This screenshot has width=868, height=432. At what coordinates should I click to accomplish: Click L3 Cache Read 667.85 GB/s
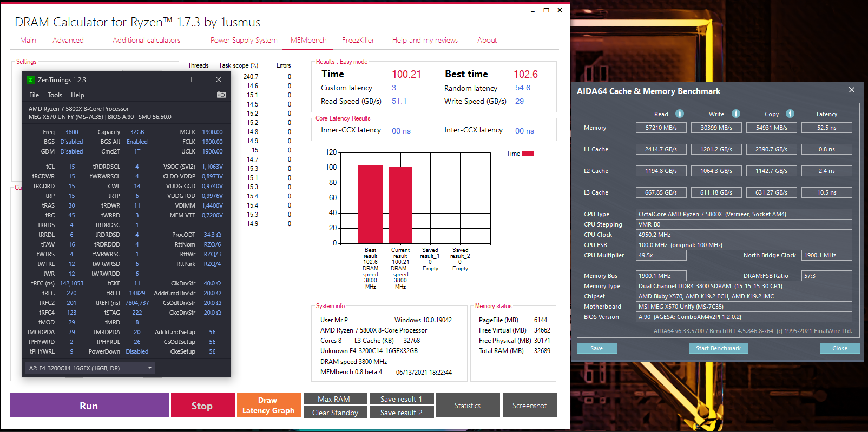point(661,192)
